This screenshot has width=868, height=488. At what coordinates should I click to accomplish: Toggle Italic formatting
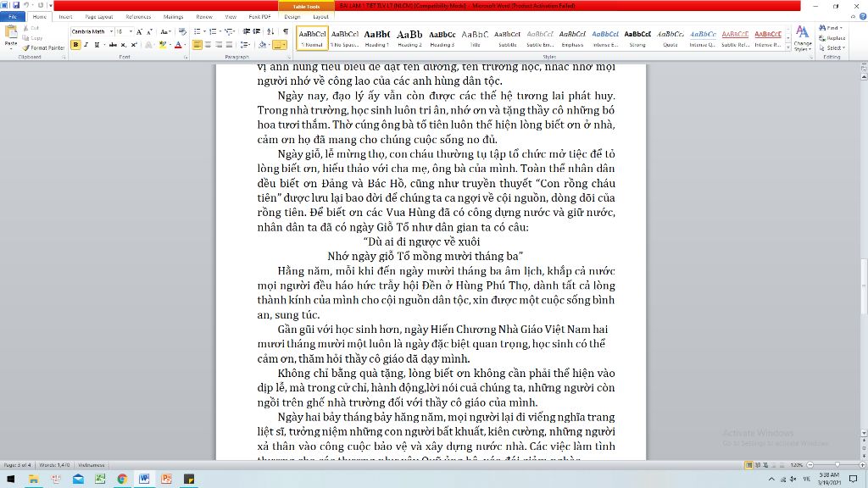[86, 45]
